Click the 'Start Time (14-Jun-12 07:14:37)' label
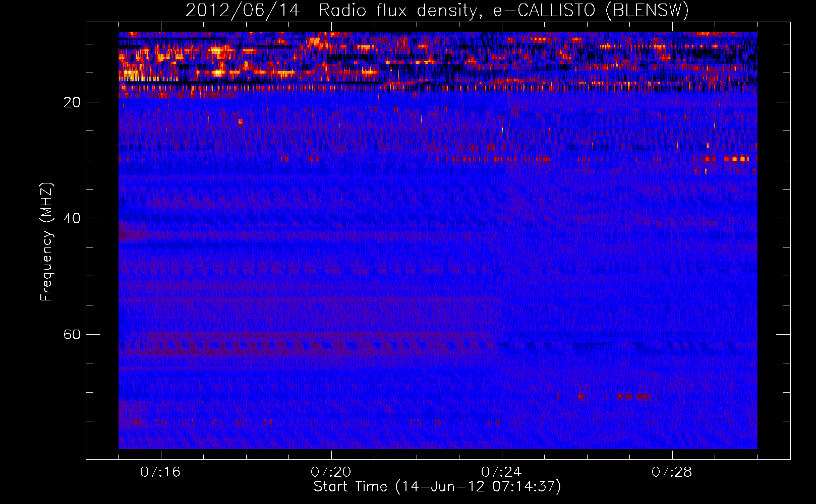 pyautogui.click(x=437, y=487)
